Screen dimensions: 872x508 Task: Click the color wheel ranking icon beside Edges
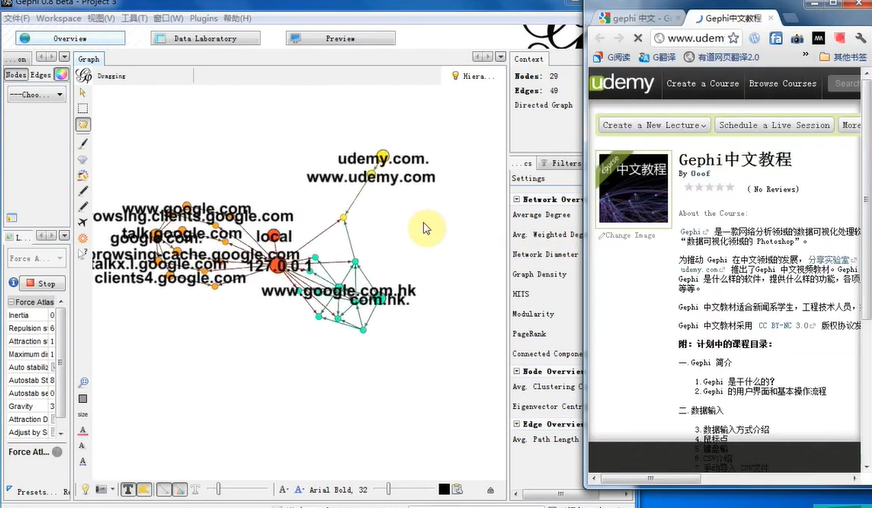coord(61,74)
